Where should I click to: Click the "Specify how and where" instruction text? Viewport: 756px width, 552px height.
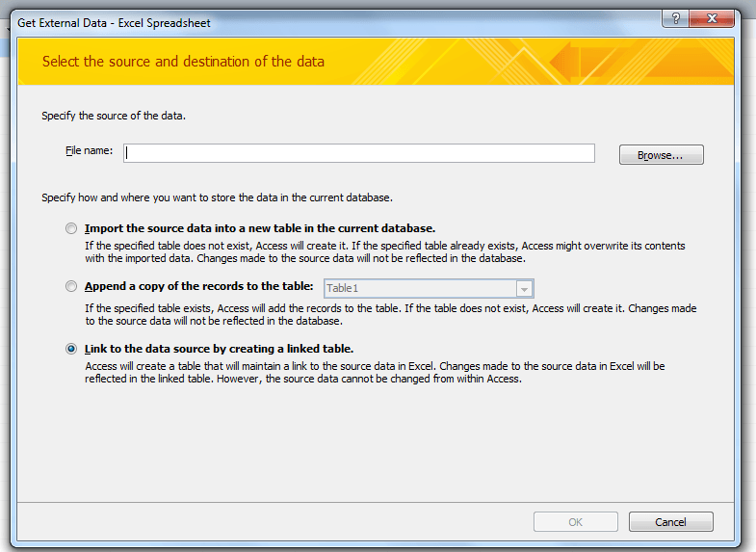[218, 197]
